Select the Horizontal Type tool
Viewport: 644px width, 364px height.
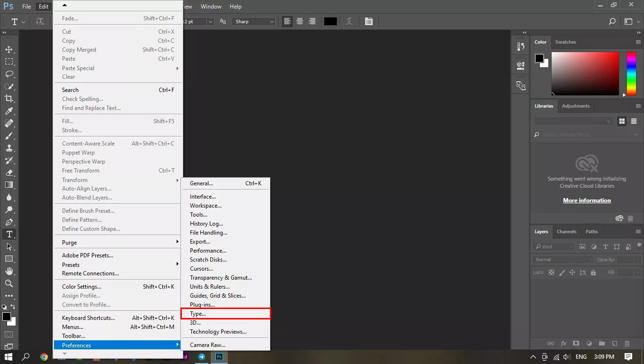point(9,234)
